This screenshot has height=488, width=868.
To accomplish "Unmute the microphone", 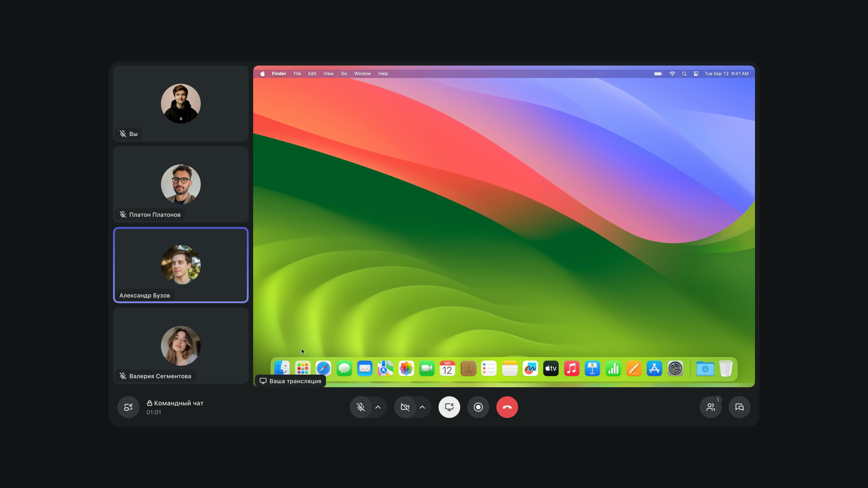I will pos(361,407).
